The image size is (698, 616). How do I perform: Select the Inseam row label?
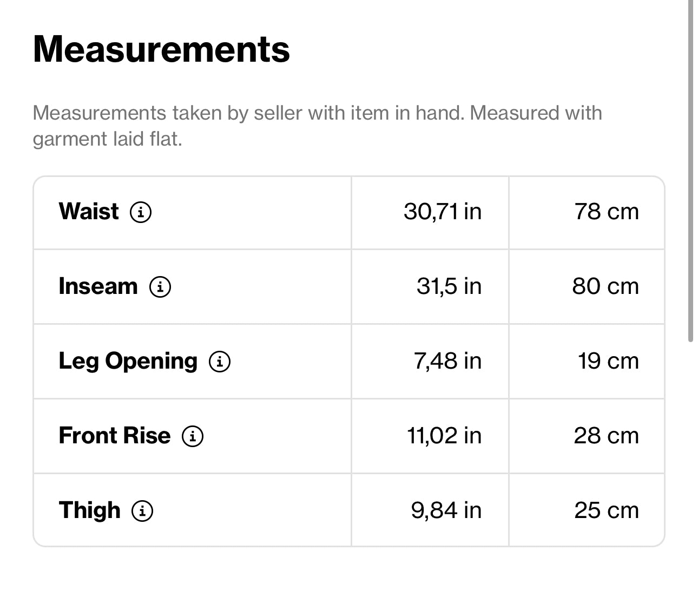(98, 286)
